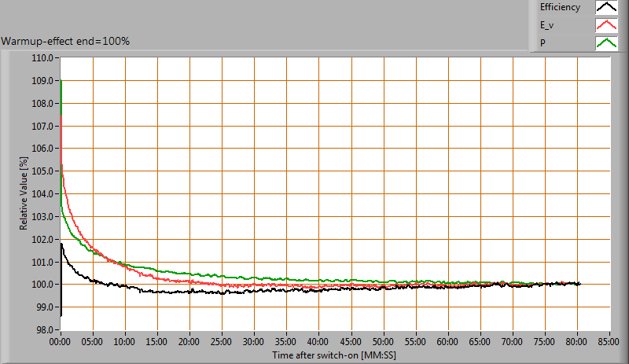Image resolution: width=629 pixels, height=364 pixels.
Task: Click the 98.0 minimum Y-axis value
Action: pyautogui.click(x=42, y=329)
